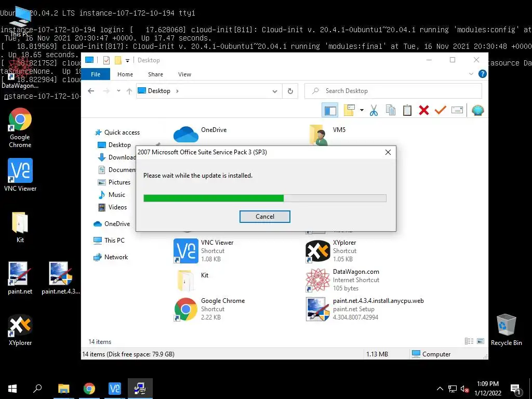Screen dimensions: 532x399
Task: Show hidden system tray icons
Action: point(440,389)
